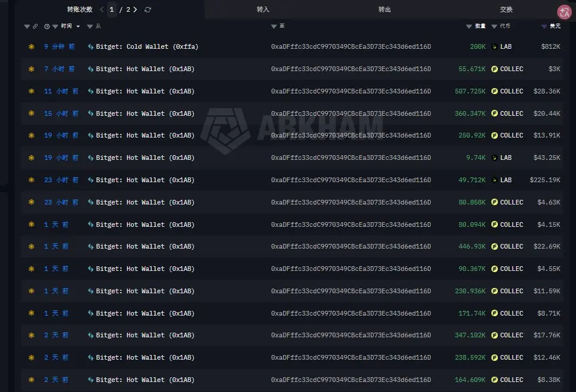Click the amount 49.712K
The image size is (576, 392).
tap(472, 180)
